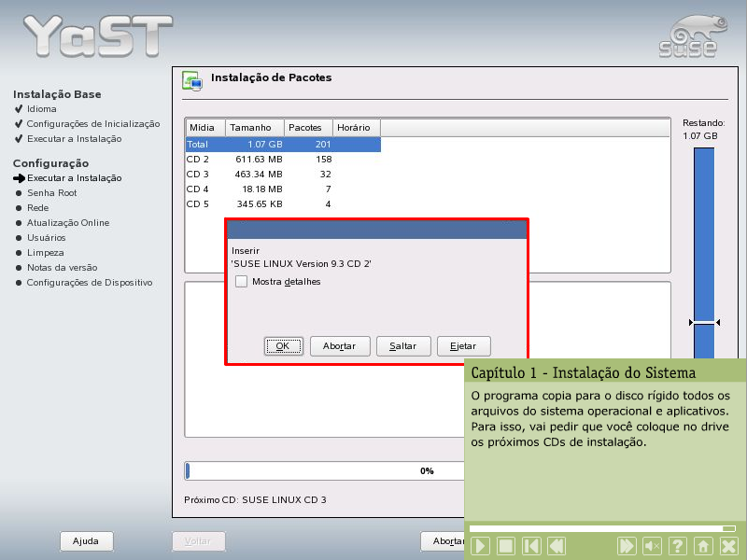Enable the Mostra detalhes checkbox
Image resolution: width=747 pixels, height=560 pixels.
point(241,281)
